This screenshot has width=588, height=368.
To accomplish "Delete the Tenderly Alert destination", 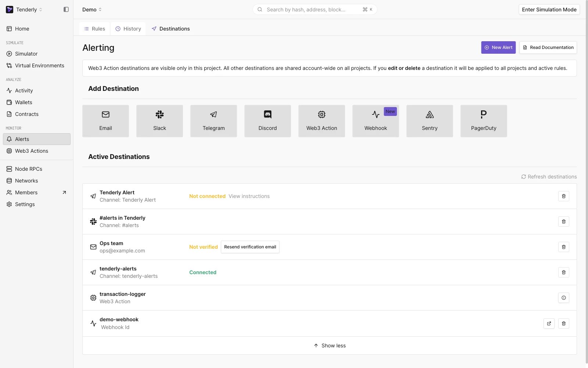I will point(564,196).
